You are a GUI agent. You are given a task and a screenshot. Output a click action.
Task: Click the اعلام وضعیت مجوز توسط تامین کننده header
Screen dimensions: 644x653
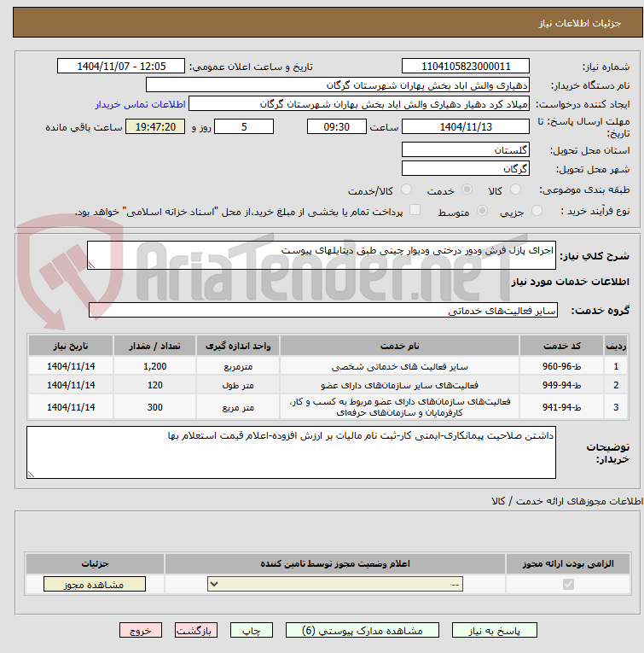(335, 563)
